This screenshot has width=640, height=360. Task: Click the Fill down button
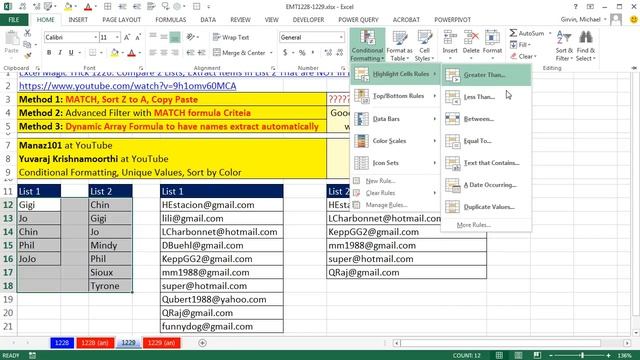(520, 44)
